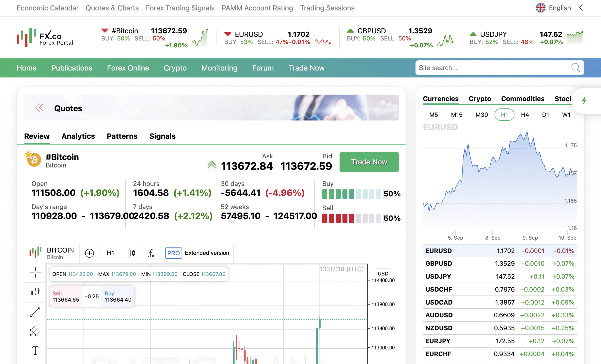This screenshot has height=364, width=601.
Task: Select the D1 timeframe
Action: [x=545, y=115]
